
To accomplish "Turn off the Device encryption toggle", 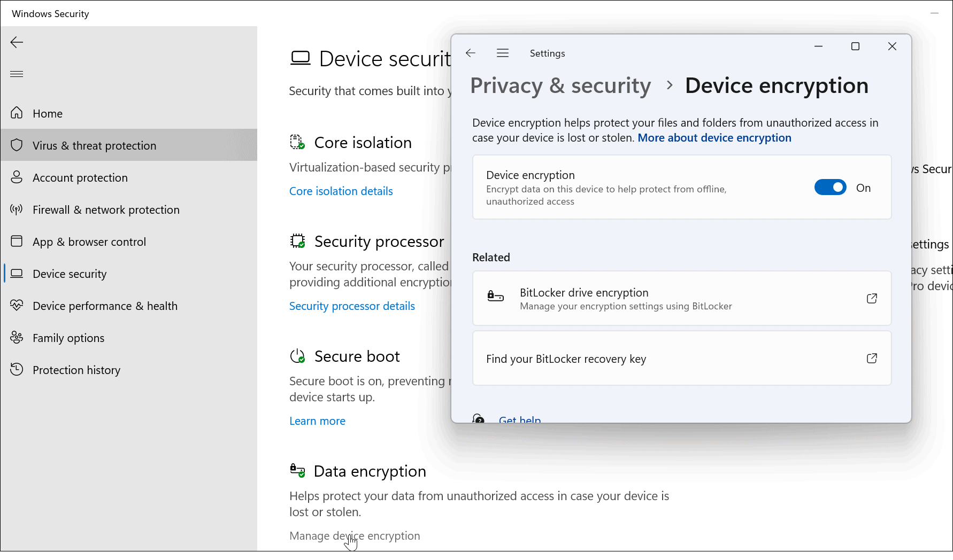I will 830,188.
